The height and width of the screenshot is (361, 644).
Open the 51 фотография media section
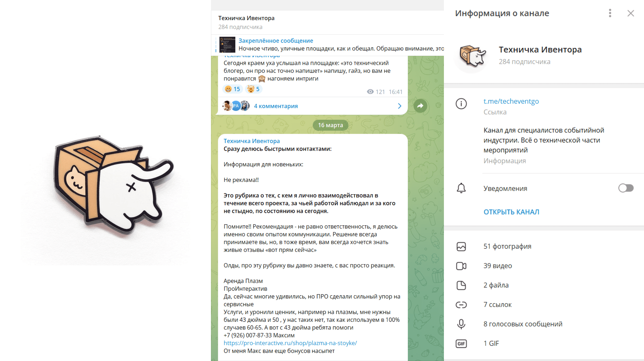pos(544,246)
